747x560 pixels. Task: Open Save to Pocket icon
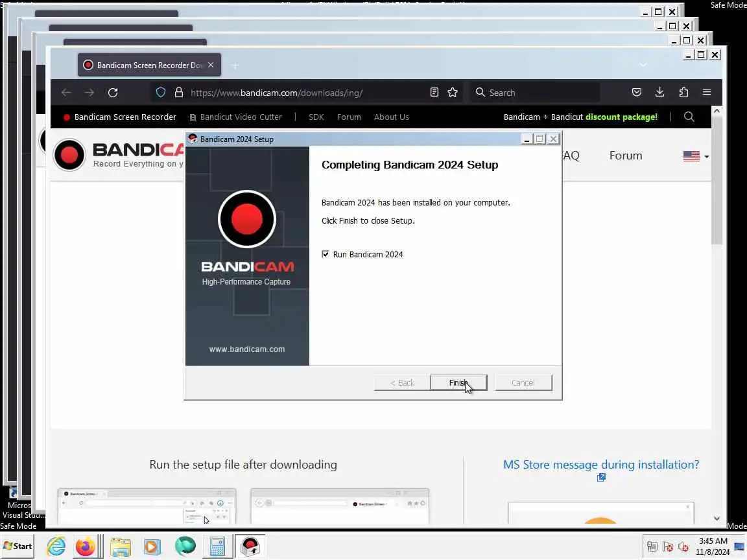pyautogui.click(x=637, y=93)
